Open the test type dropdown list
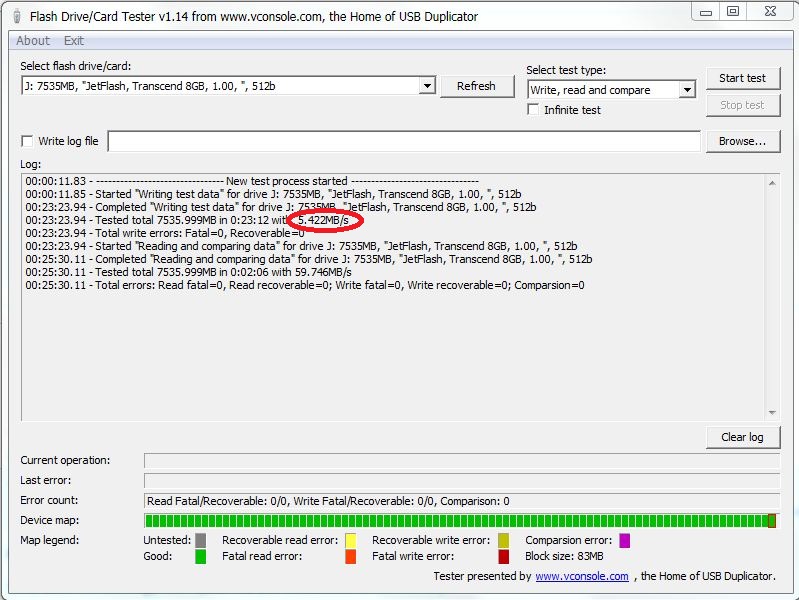The height and width of the screenshot is (600, 799). [687, 90]
